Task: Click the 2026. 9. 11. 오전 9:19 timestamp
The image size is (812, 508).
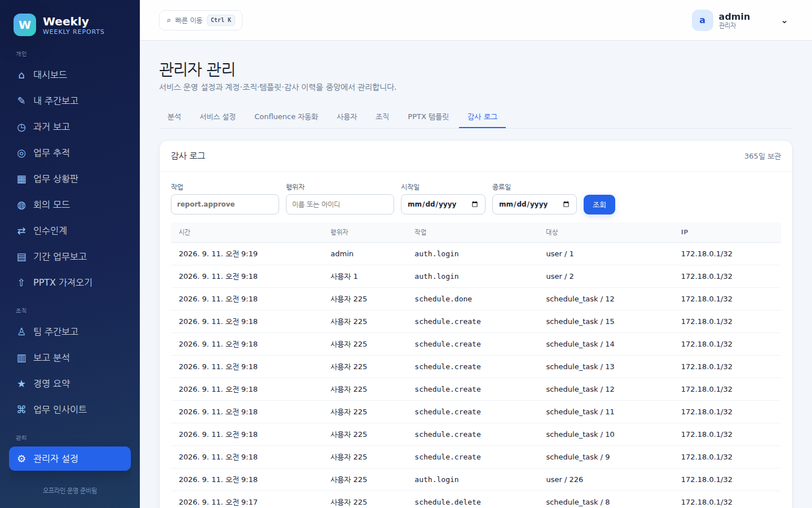Action: click(218, 254)
